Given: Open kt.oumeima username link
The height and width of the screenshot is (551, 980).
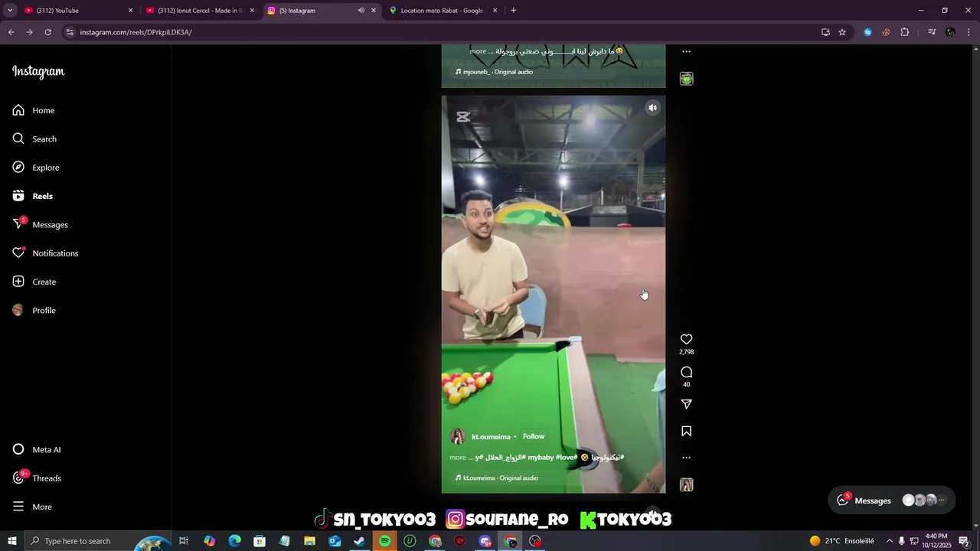Looking at the screenshot, I should 491,437.
